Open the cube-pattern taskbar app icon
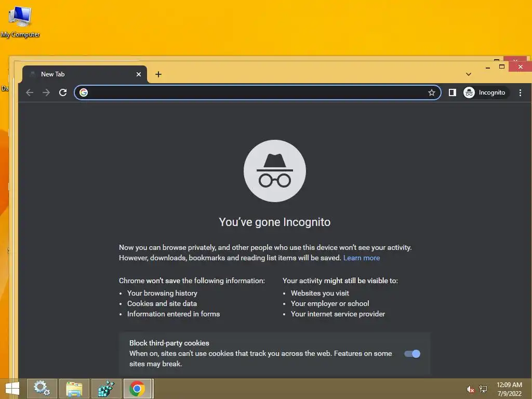This screenshot has height=399, width=532. coord(106,389)
